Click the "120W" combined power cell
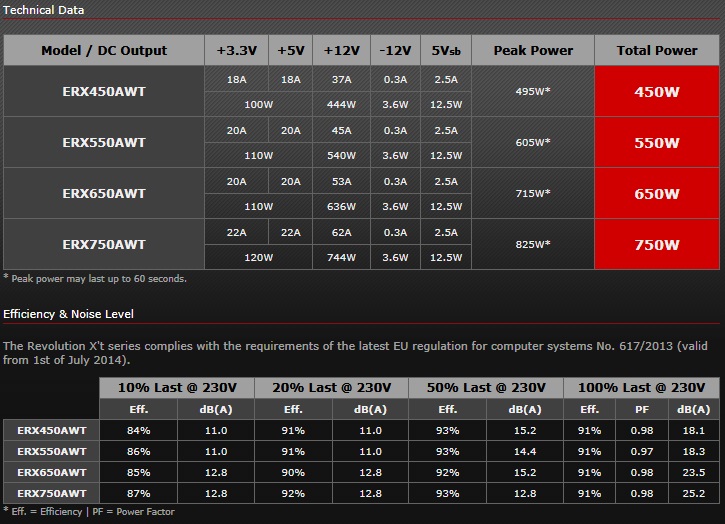Screen dimensions: 725x524 pyautogui.click(x=258, y=257)
